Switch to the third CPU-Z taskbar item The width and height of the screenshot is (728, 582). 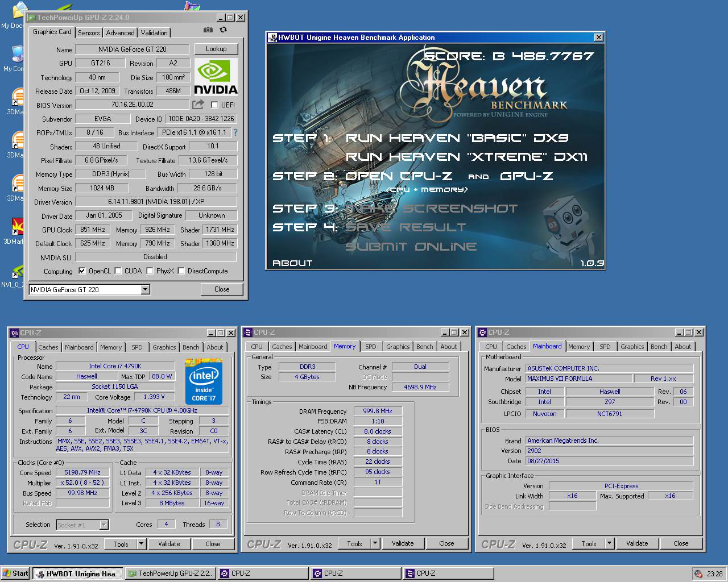point(448,573)
